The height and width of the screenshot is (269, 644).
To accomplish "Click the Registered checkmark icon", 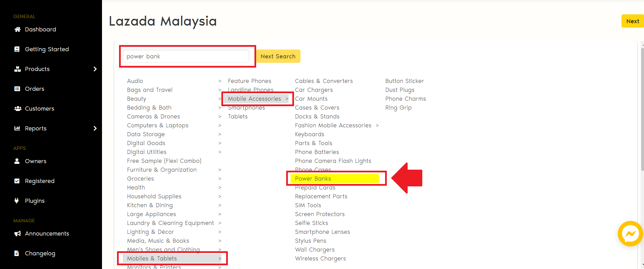I will pyautogui.click(x=17, y=181).
